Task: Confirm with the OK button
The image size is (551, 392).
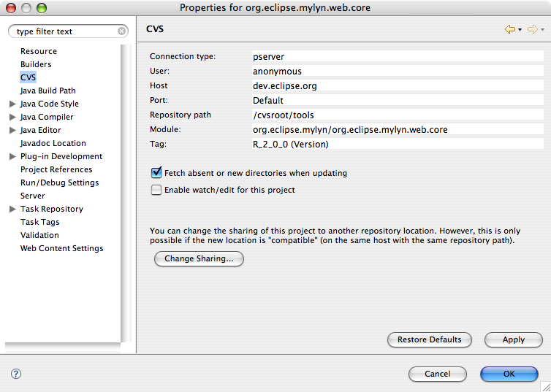Action: click(509, 374)
